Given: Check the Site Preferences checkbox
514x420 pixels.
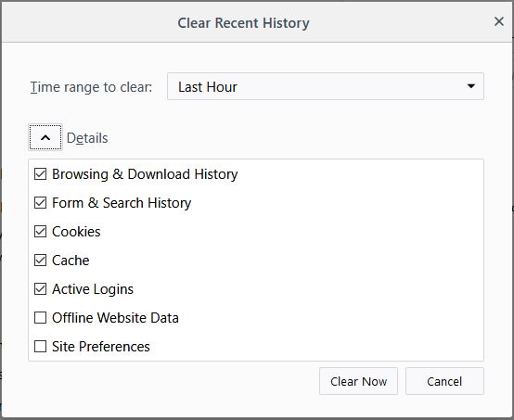Looking at the screenshot, I should coord(40,346).
